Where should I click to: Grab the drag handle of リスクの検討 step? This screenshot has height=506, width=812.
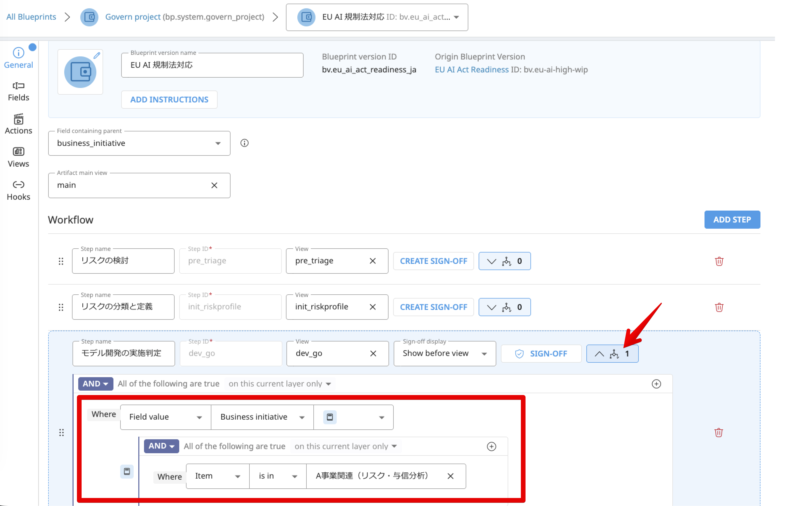coord(61,261)
